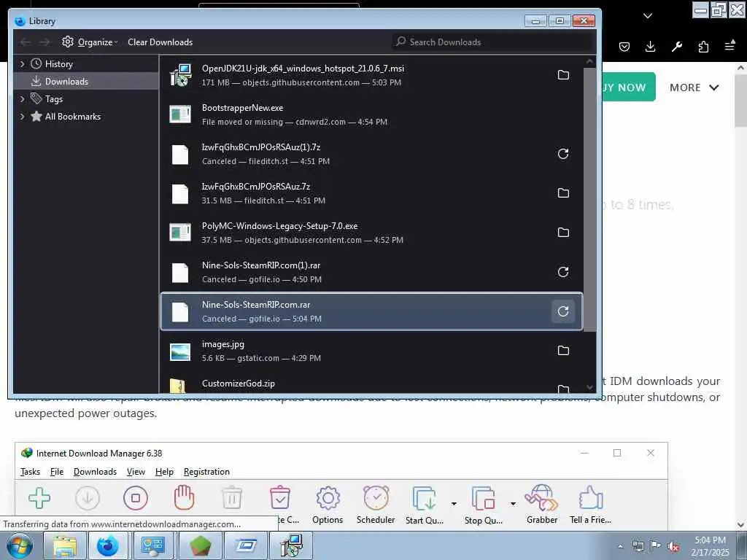Screen dimensions: 747x560
Task: Click the IDM add URL plus icon
Action: [39, 498]
